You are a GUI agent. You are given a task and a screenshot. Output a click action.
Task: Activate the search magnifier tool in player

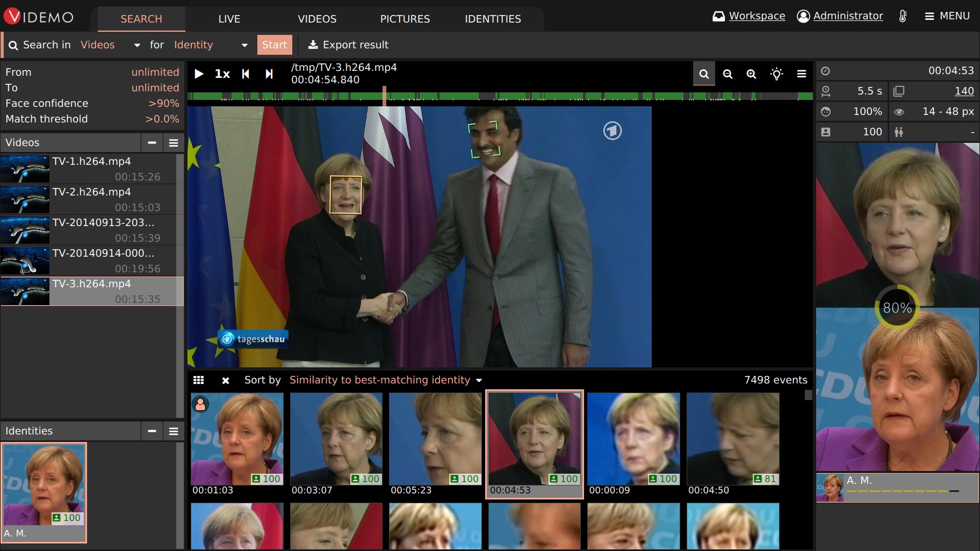pos(704,74)
